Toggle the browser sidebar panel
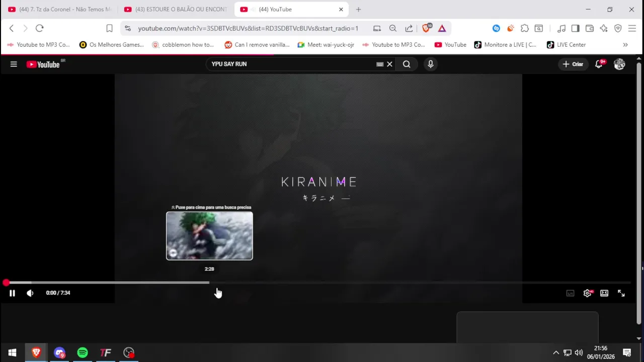The height and width of the screenshot is (362, 644). pos(576,28)
